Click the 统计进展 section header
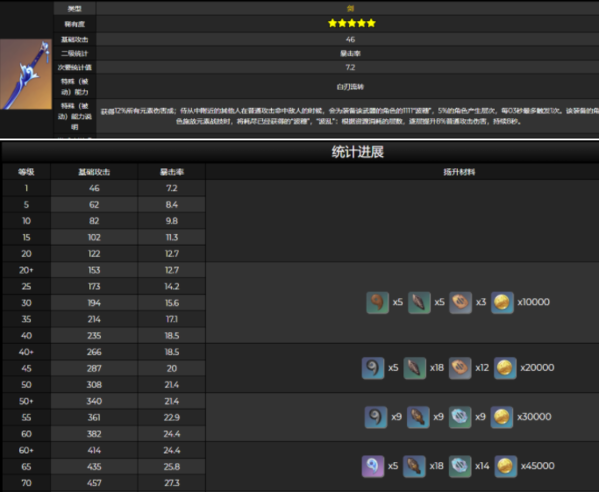The image size is (599, 492). pyautogui.click(x=358, y=152)
